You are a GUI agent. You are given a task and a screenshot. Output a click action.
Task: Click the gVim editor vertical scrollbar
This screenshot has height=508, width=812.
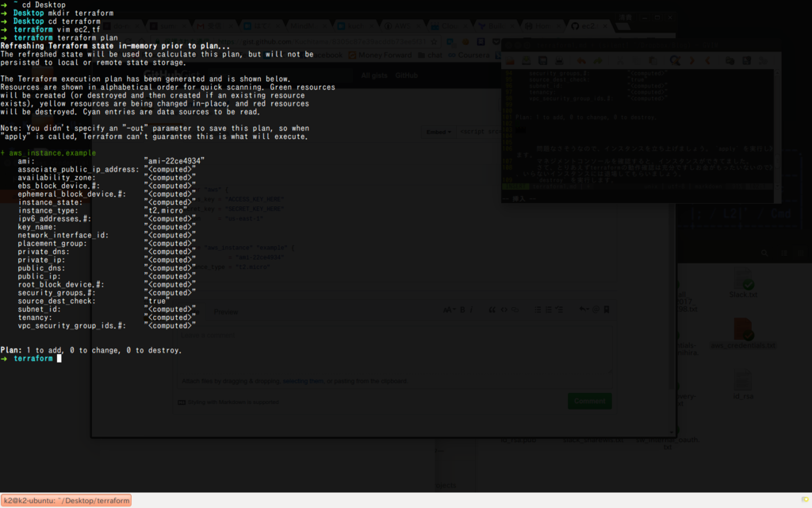point(777,129)
